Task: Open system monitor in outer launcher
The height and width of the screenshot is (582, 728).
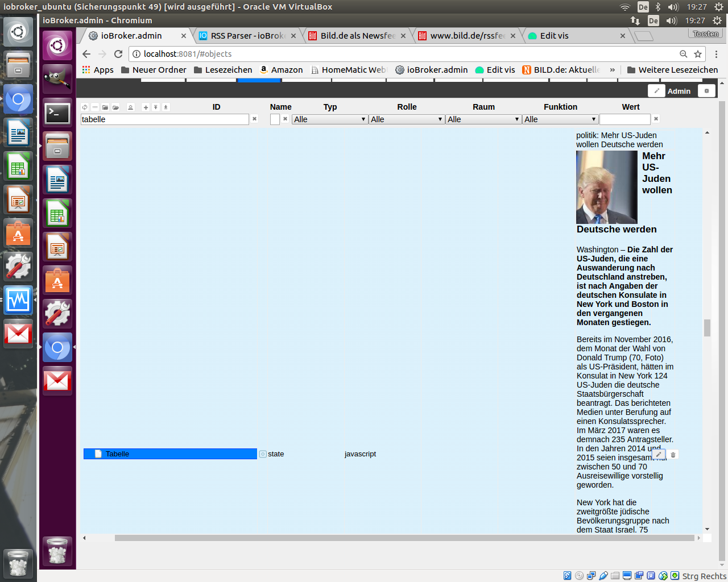Action: 18,300
